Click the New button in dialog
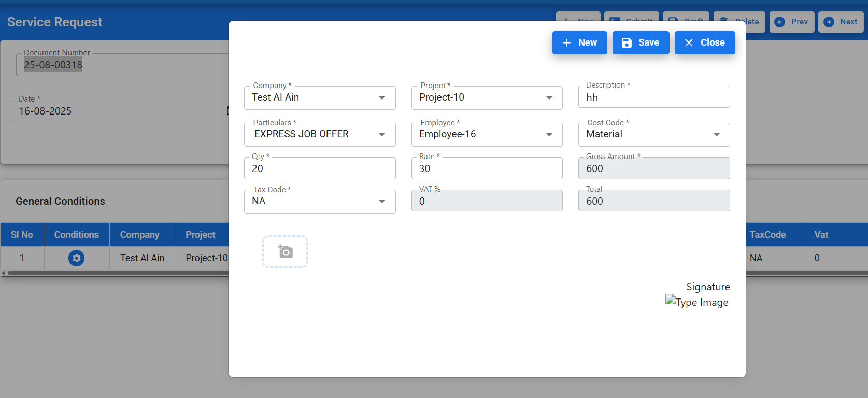The width and height of the screenshot is (868, 398). pyautogui.click(x=579, y=42)
